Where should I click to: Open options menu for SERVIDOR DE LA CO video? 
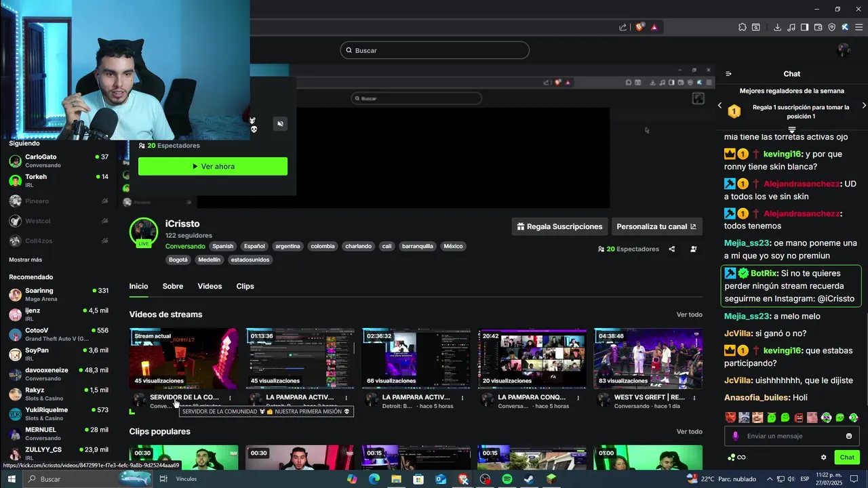coord(230,398)
